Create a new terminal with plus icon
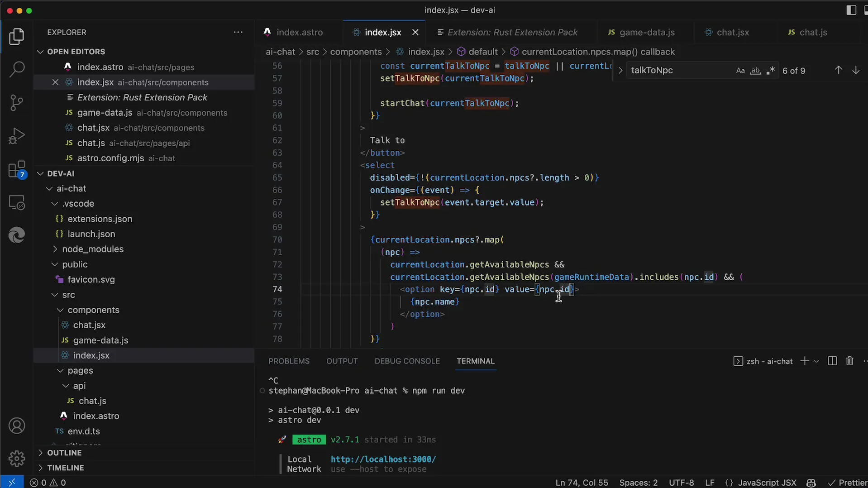 point(804,361)
